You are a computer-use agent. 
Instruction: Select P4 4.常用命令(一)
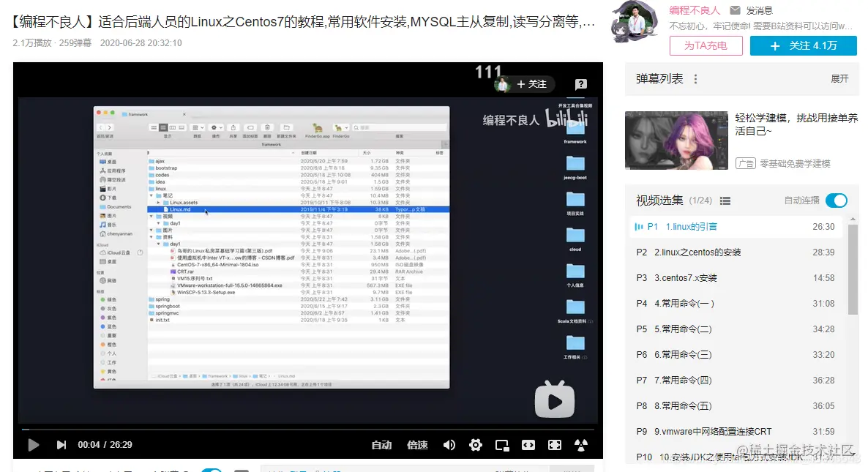[x=736, y=303]
